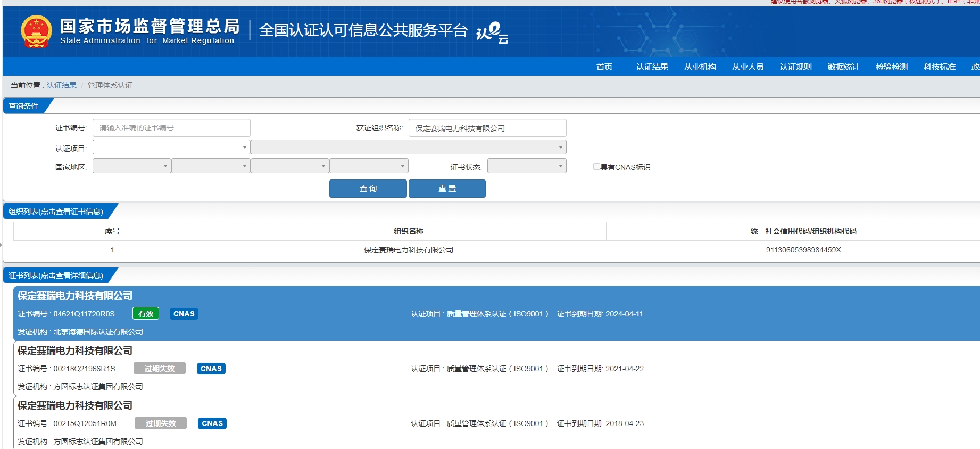Viewport: 980px width, 449px height.
Task: Click 过期失效 badge for certificate 00215Q12051R0M
Action: 161,423
